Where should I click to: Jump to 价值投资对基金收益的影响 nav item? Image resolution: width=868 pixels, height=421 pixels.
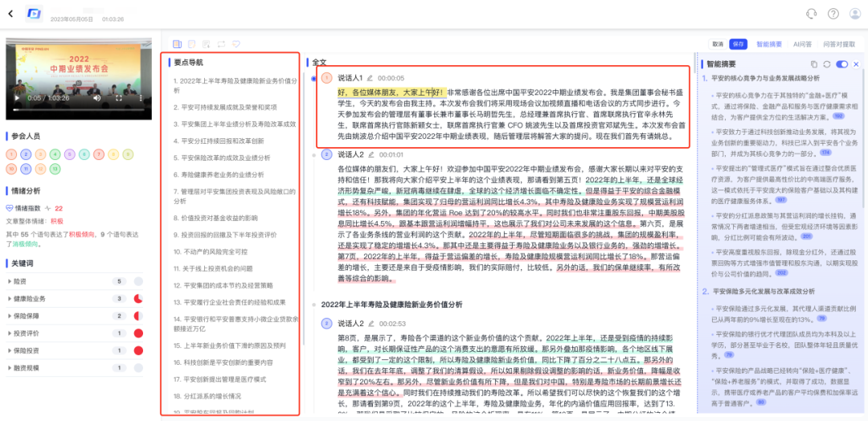tap(215, 218)
